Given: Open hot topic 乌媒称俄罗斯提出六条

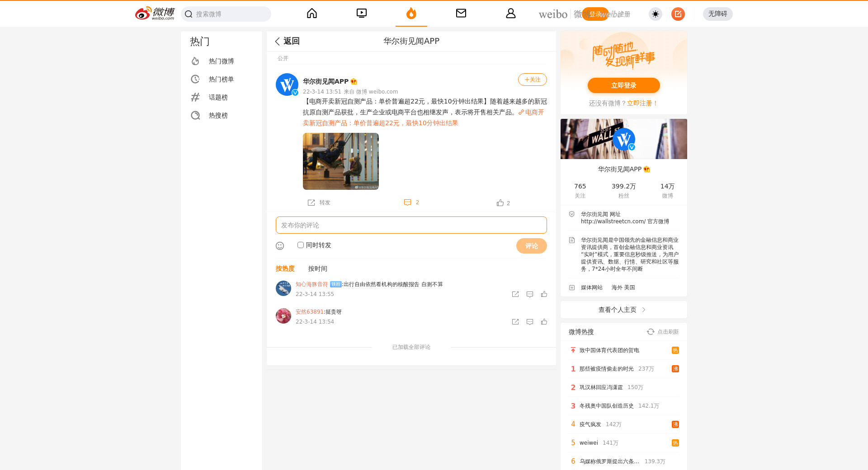Looking at the screenshot, I should (609, 461).
